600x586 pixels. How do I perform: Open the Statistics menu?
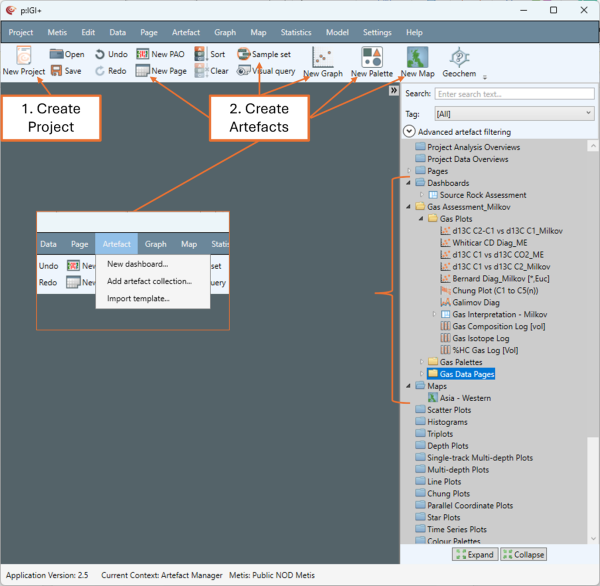tap(295, 32)
